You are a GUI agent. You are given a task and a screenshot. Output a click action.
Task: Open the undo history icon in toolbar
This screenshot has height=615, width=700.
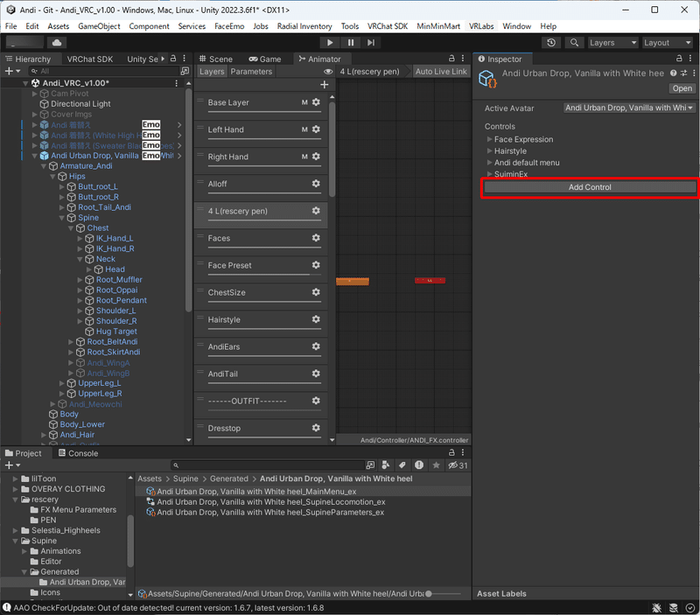[551, 42]
